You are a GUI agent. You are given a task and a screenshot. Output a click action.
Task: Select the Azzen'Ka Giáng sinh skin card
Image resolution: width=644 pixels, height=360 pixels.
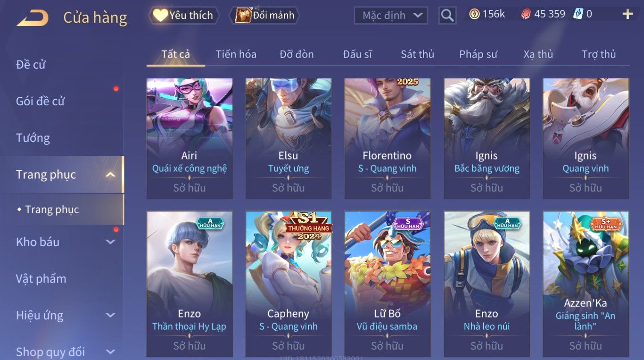pos(585,284)
